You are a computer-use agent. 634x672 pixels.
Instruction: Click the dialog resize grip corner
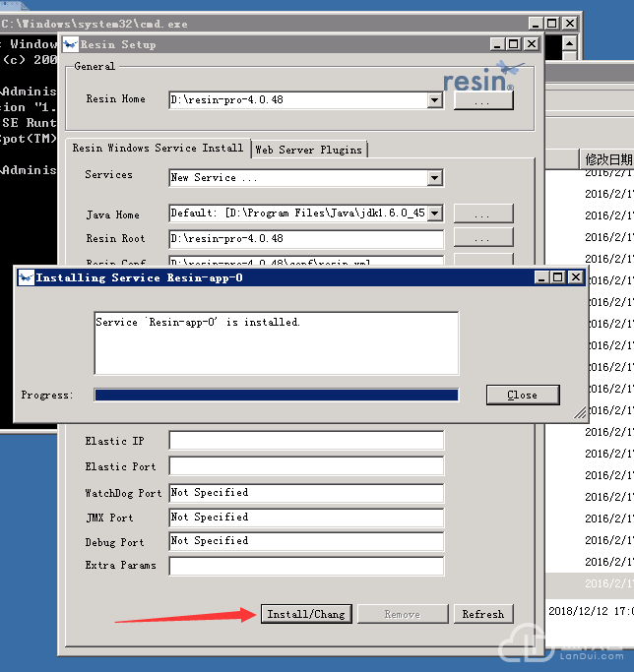pyautogui.click(x=580, y=412)
